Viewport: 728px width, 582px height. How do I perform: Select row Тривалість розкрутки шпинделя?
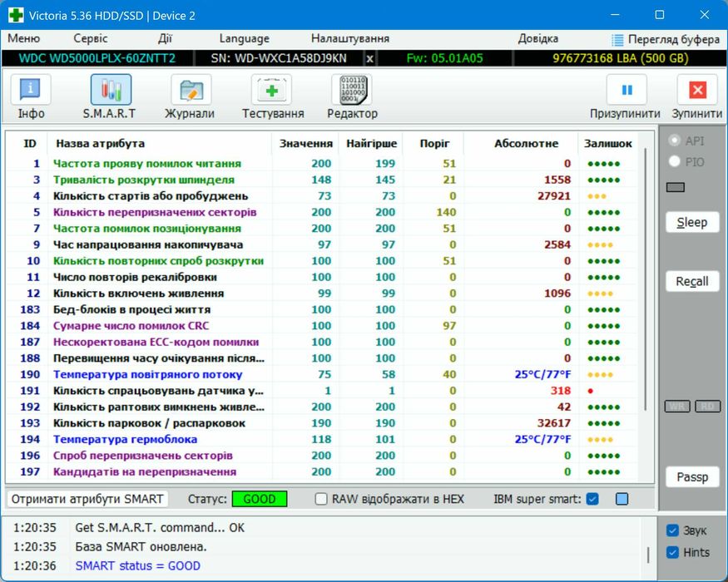321,180
